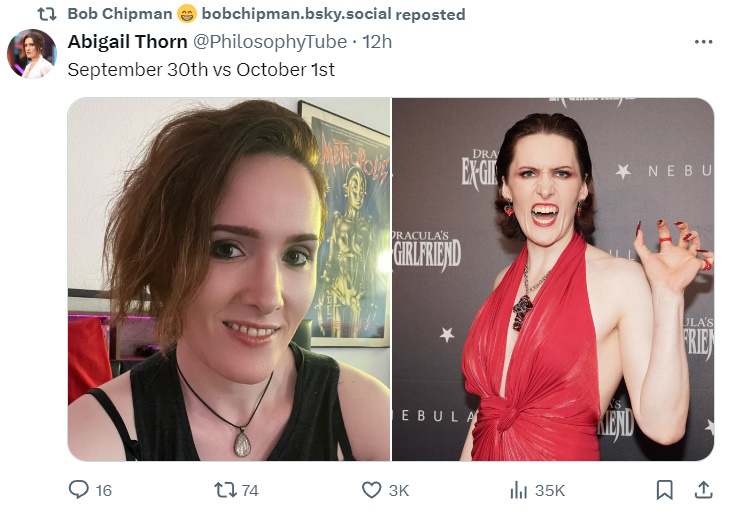Open Bob Chipman reposted link

(266, 14)
